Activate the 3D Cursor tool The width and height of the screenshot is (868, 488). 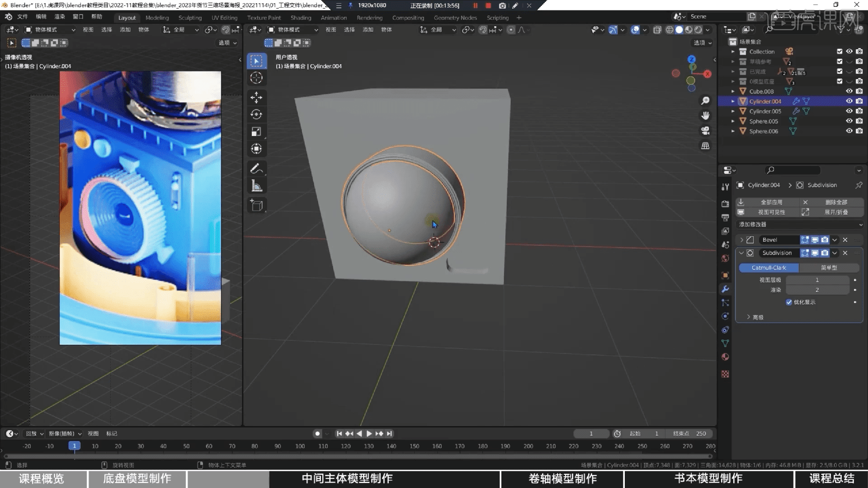pyautogui.click(x=256, y=78)
